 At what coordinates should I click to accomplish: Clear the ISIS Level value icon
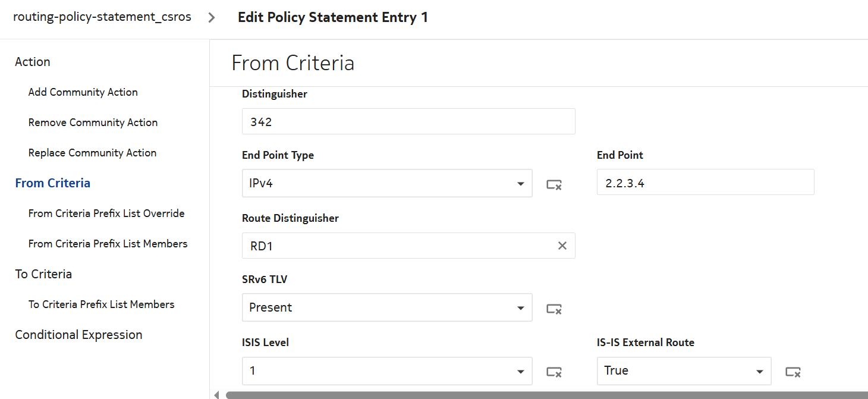[554, 372]
